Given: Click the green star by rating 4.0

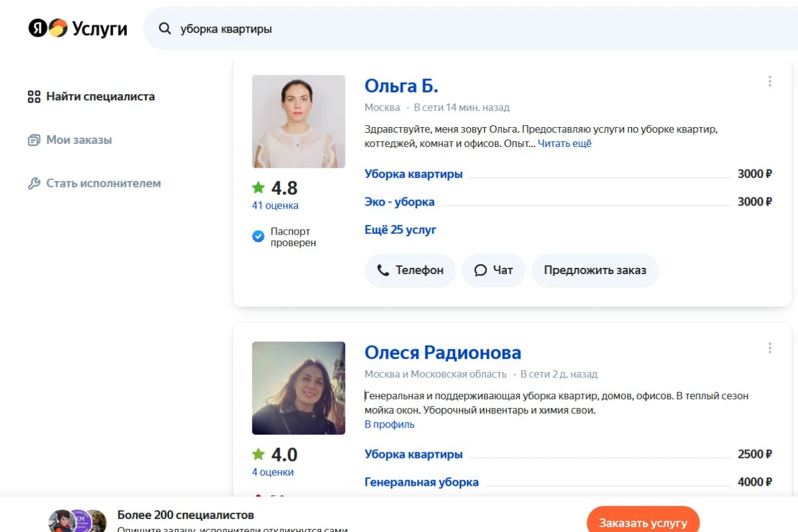Looking at the screenshot, I should click(x=259, y=454).
